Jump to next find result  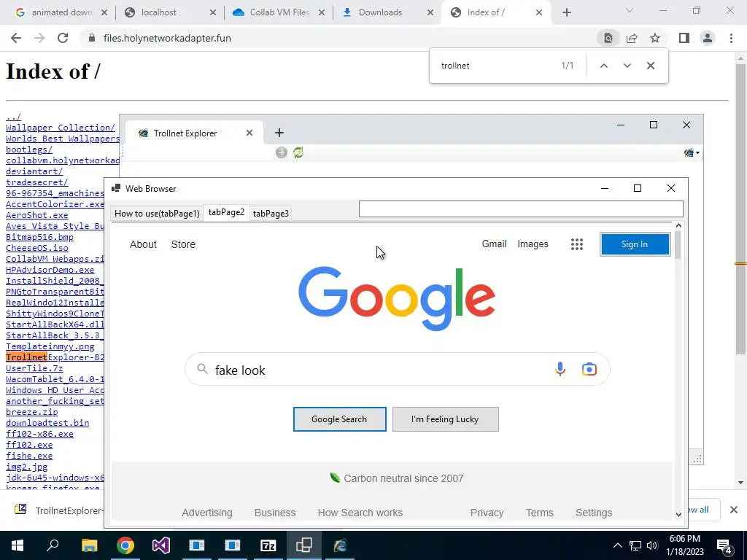click(x=627, y=66)
